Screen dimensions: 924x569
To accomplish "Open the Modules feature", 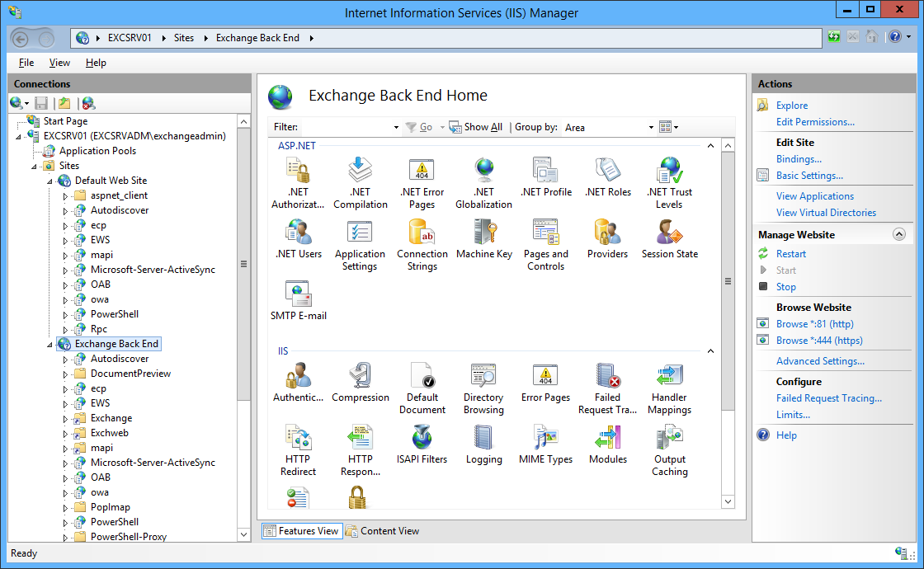I will coord(607,444).
